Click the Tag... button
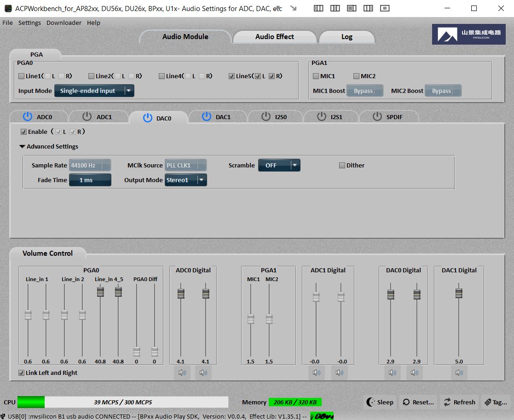514x420 pixels. coord(496,402)
